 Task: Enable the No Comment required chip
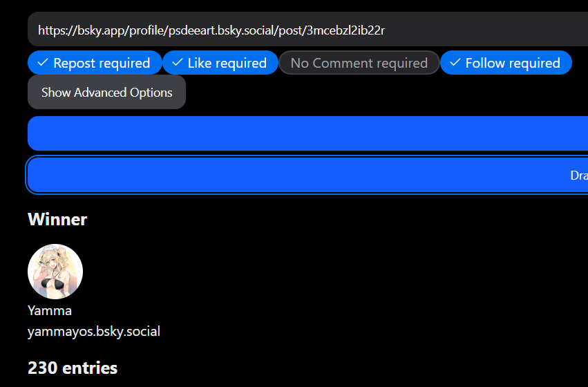click(359, 63)
